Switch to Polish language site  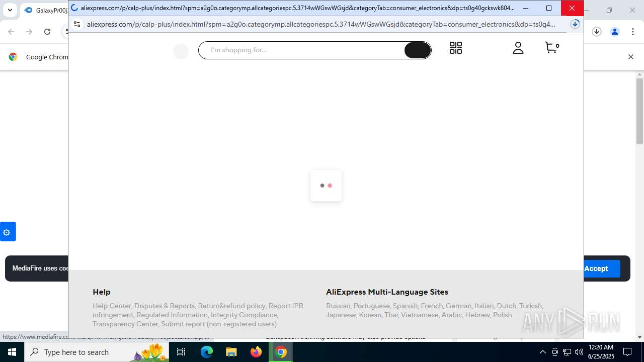503,315
